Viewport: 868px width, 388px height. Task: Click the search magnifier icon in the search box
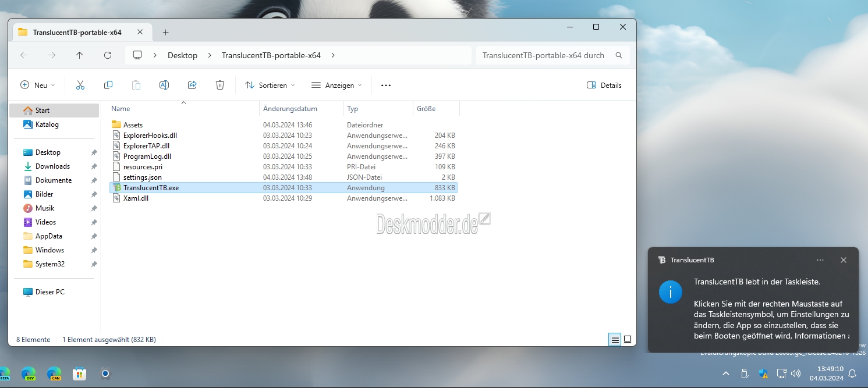pyautogui.click(x=619, y=55)
